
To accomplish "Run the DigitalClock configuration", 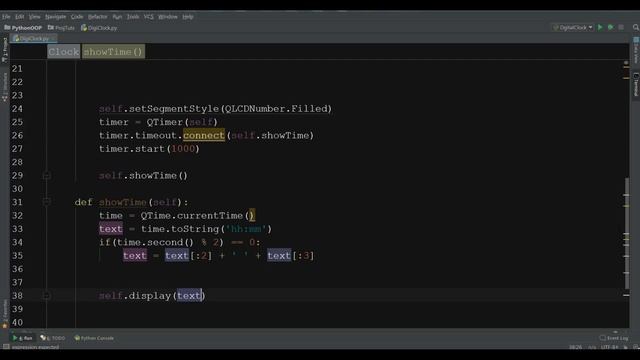I will pyautogui.click(x=600, y=27).
